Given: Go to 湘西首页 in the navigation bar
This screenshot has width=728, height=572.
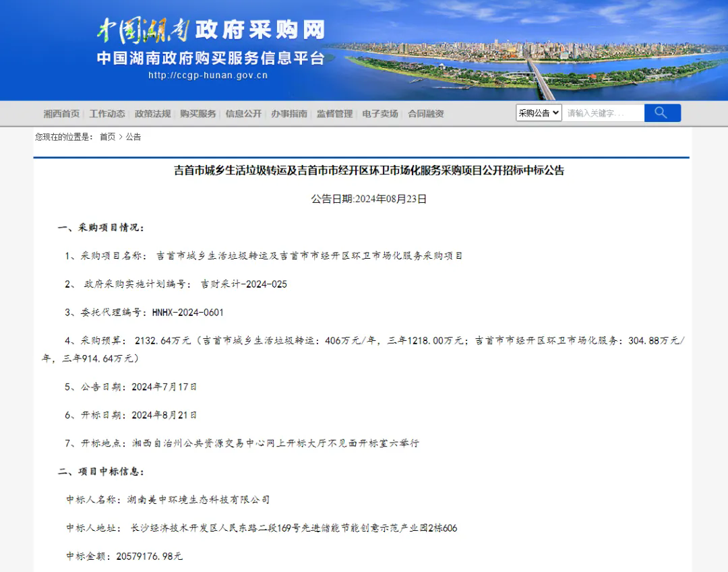Looking at the screenshot, I should [x=61, y=114].
